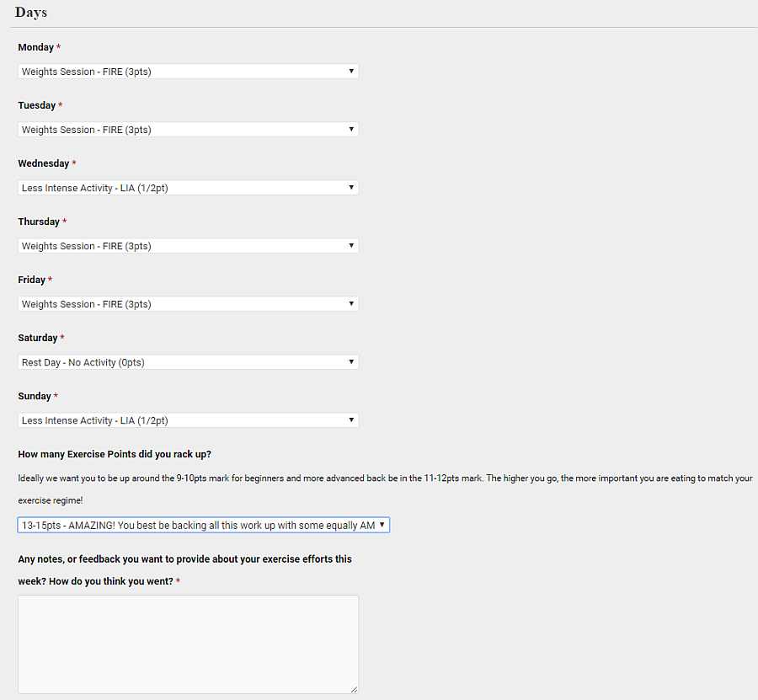758x700 pixels.
Task: Click the Monday field label
Action: (x=36, y=48)
